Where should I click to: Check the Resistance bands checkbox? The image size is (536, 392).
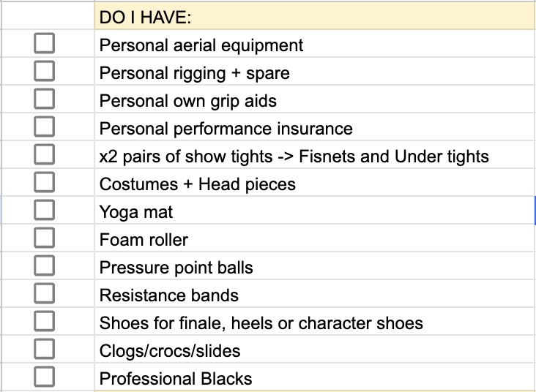pyautogui.click(x=45, y=293)
